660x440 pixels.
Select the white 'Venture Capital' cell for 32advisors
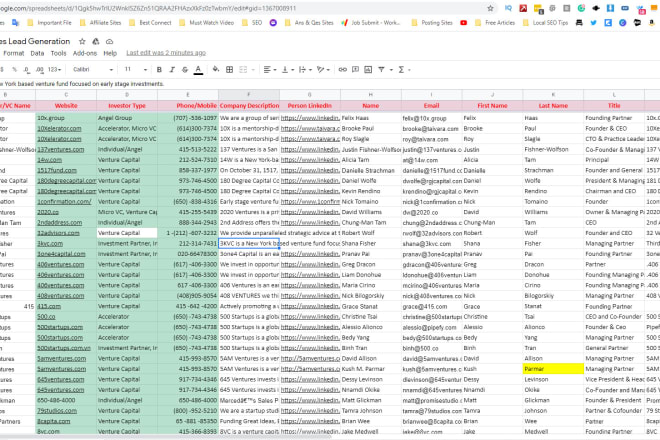(x=127, y=233)
